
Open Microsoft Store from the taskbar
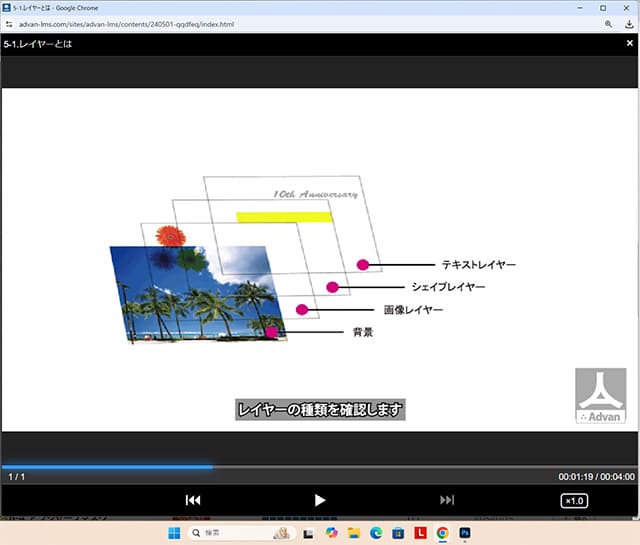click(x=398, y=533)
